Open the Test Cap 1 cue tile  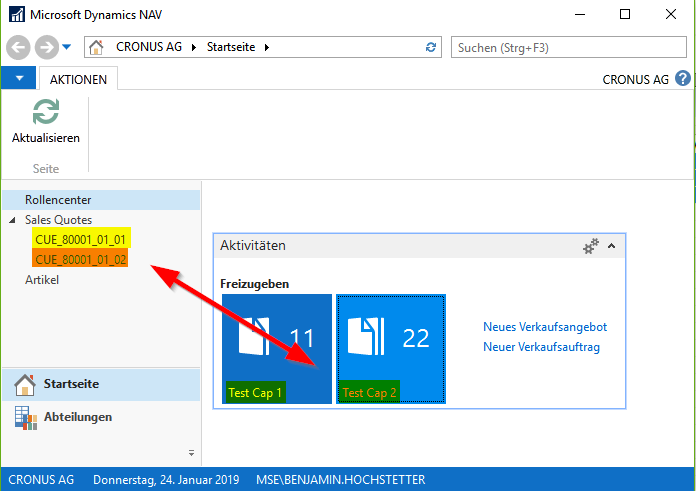277,349
